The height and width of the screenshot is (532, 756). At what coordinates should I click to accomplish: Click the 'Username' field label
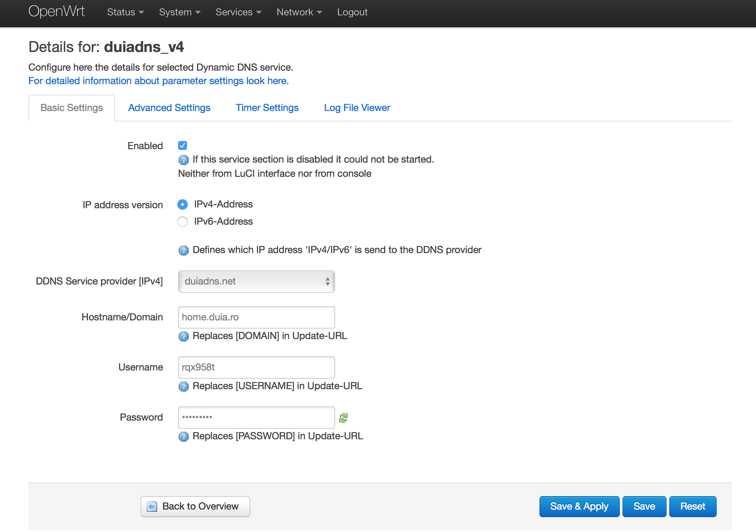tap(141, 367)
